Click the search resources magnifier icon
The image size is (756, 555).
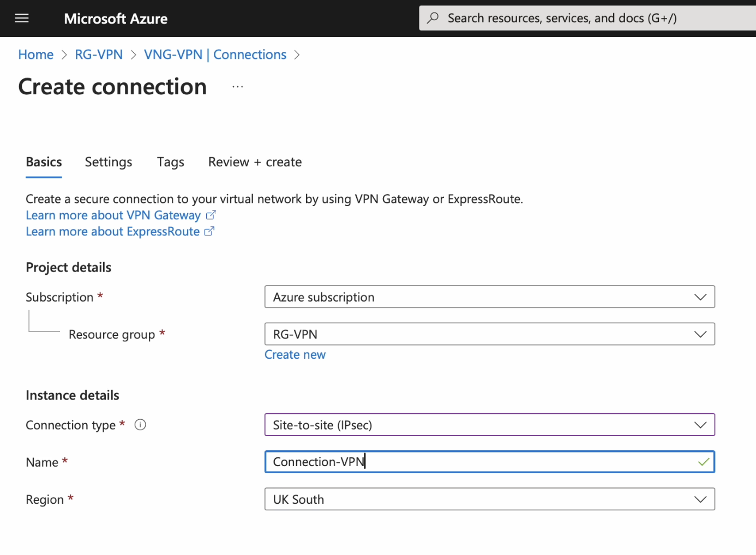tap(433, 17)
